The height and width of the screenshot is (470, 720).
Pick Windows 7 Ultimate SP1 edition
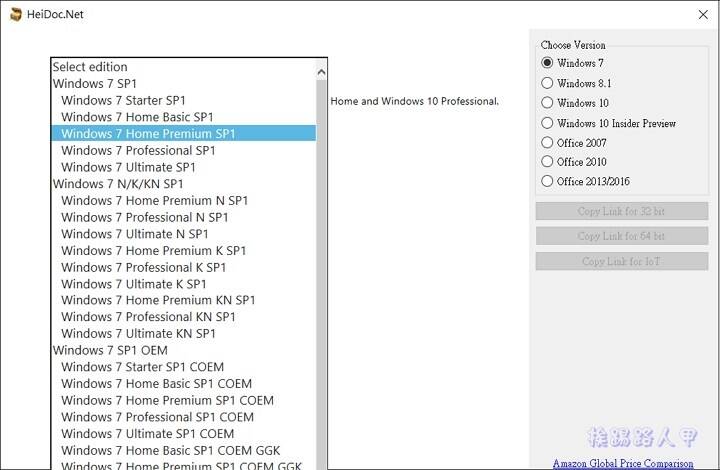[x=184, y=167]
